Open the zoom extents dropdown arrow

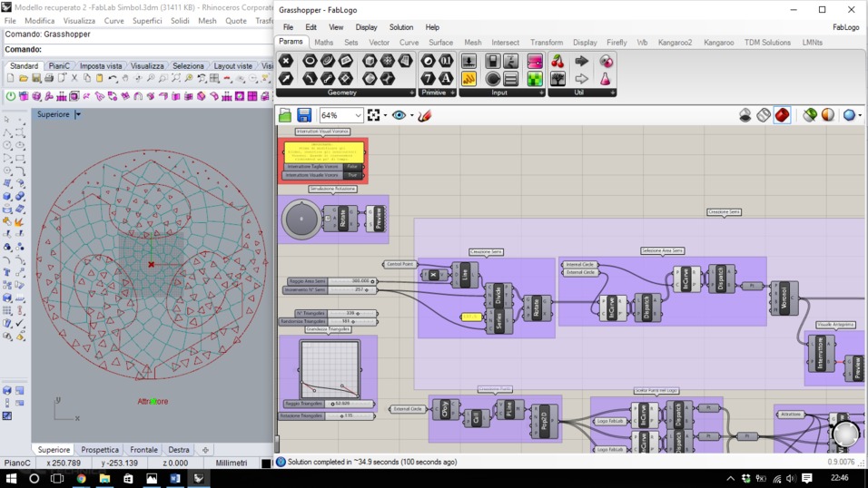coord(385,115)
